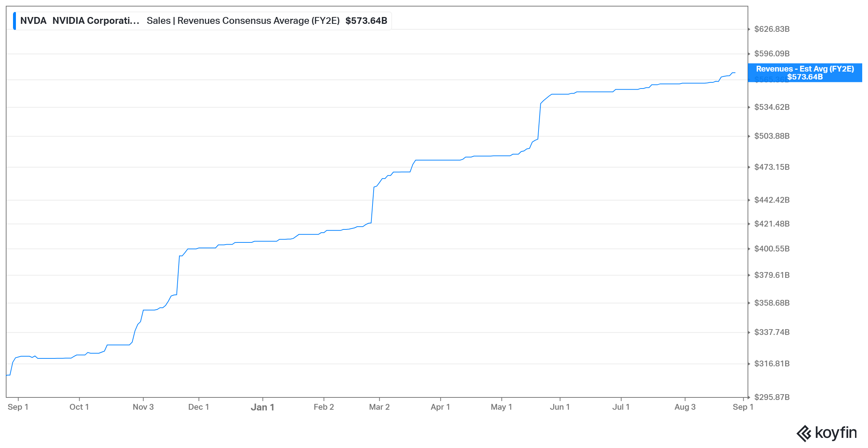
Task: Click the Jun 1 date label
Action: click(x=560, y=407)
